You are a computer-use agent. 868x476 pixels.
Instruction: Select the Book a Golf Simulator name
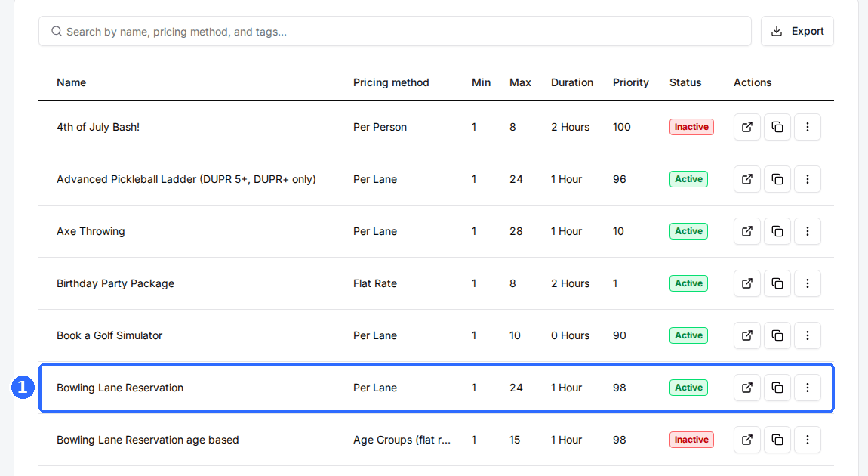coord(109,335)
